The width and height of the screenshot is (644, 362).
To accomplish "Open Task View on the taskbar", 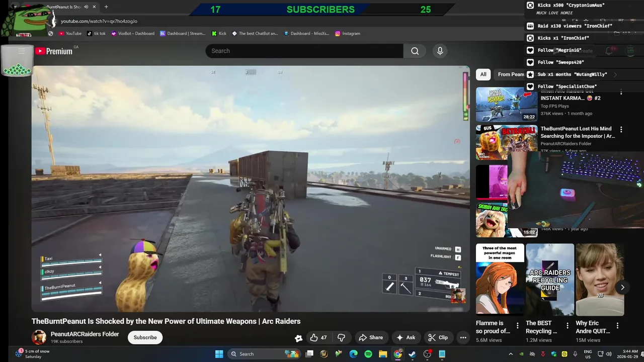I will pyautogui.click(x=309, y=354).
